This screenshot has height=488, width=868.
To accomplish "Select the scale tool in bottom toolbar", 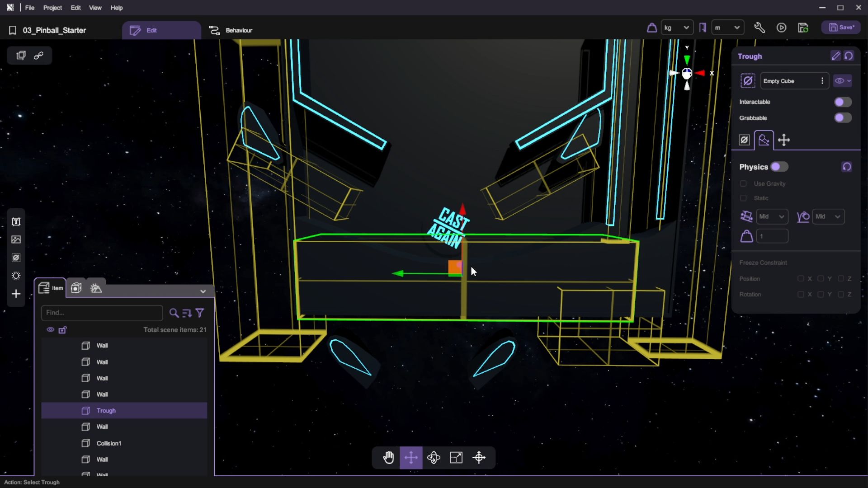I will coord(456,458).
